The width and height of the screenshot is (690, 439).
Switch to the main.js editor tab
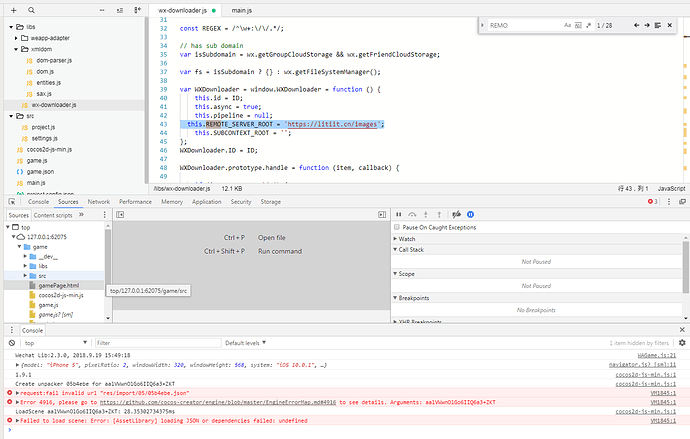click(x=242, y=11)
